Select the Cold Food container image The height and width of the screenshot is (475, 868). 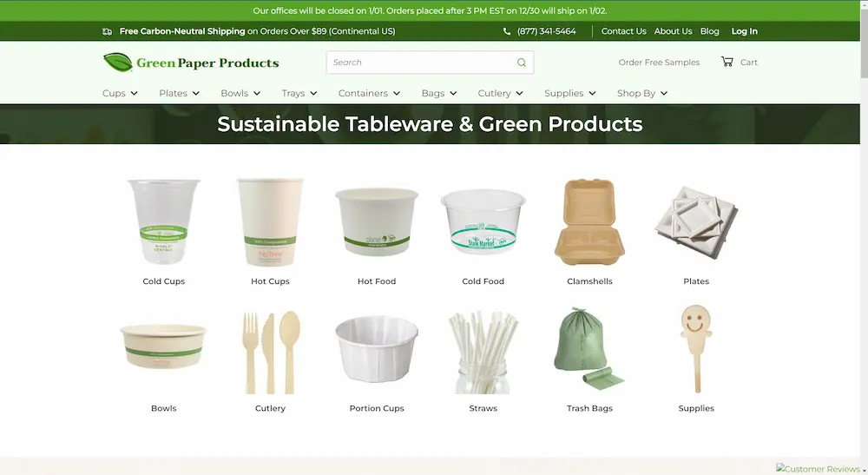coord(483,221)
